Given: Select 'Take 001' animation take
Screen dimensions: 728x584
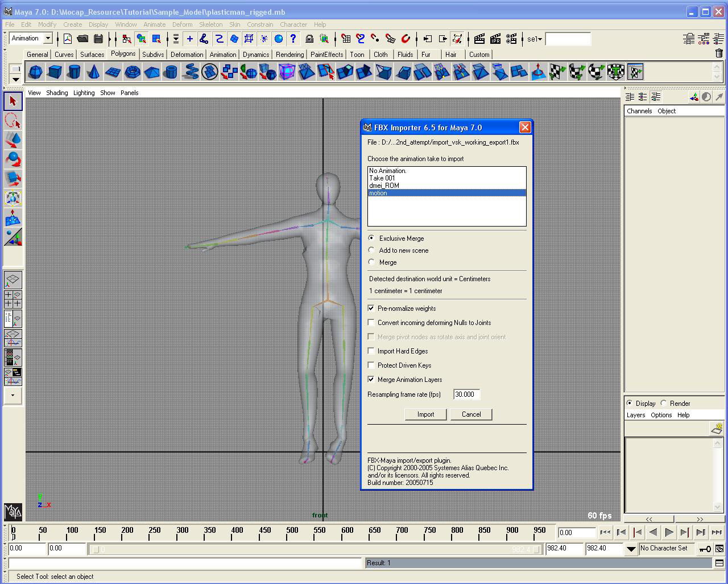Looking at the screenshot, I should (446, 178).
